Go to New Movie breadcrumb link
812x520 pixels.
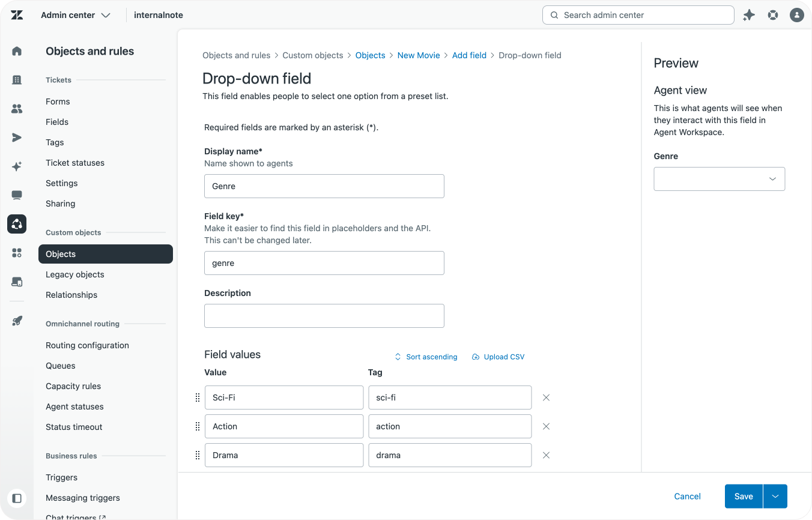419,55
